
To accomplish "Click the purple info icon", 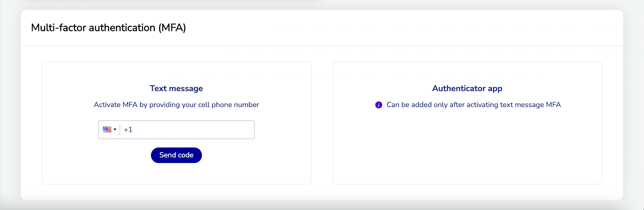I will pyautogui.click(x=379, y=105).
